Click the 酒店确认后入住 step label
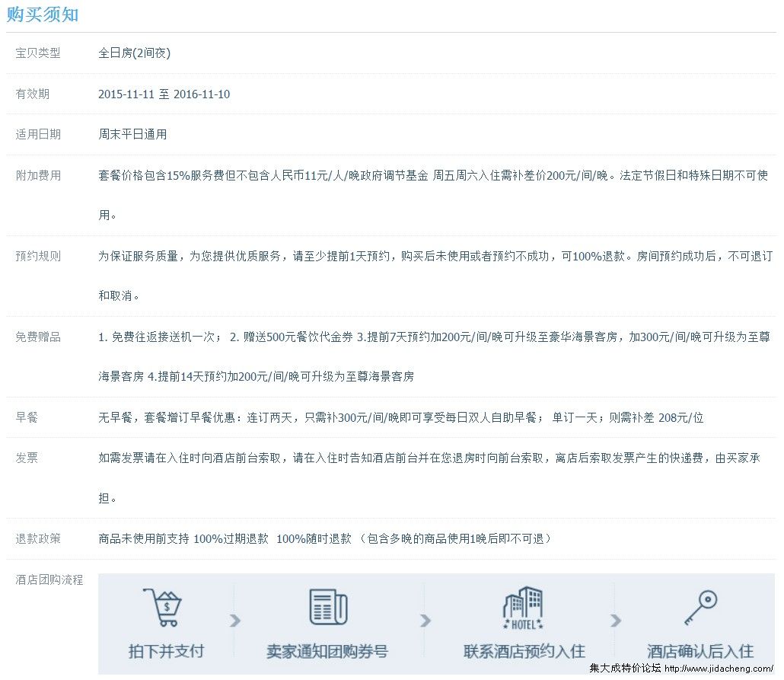The image size is (784, 680). tap(700, 651)
